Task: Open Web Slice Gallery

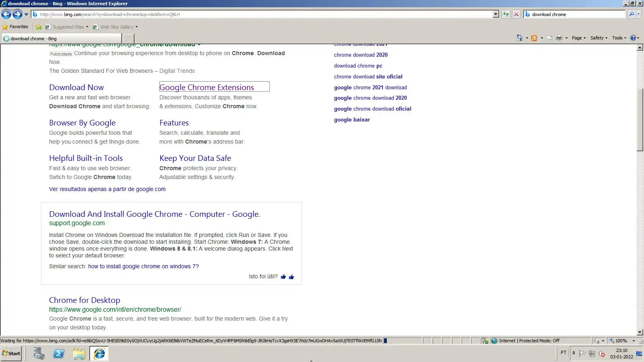Action: tap(116, 27)
